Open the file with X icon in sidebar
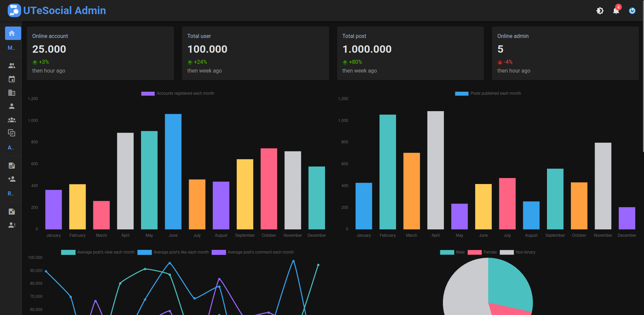Image resolution: width=644 pixels, height=315 pixels. click(12, 212)
